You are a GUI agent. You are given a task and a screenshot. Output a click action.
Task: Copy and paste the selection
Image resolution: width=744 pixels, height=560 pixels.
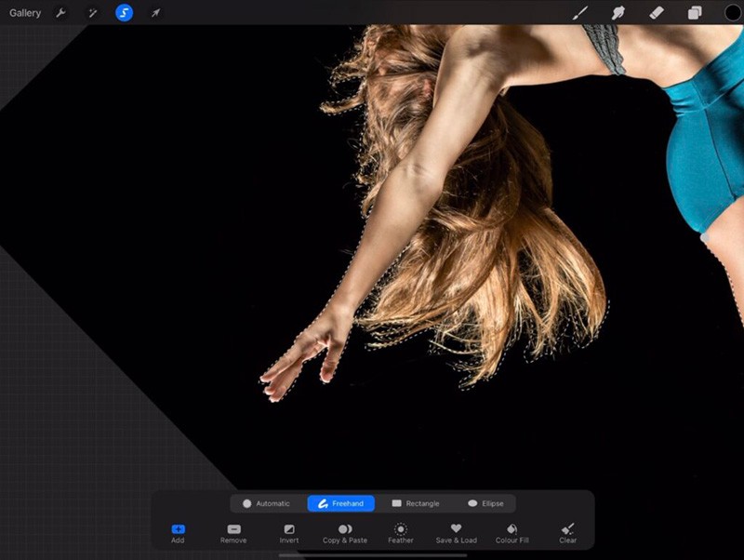click(x=345, y=533)
